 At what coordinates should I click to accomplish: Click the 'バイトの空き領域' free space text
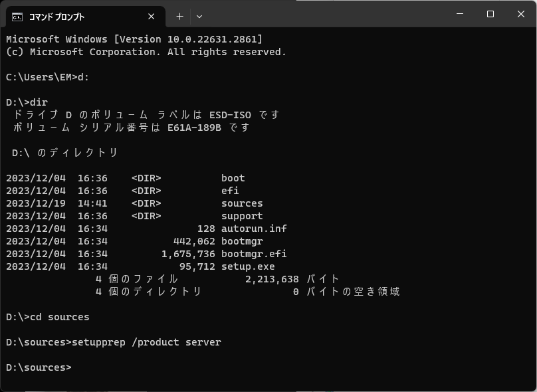353,292
